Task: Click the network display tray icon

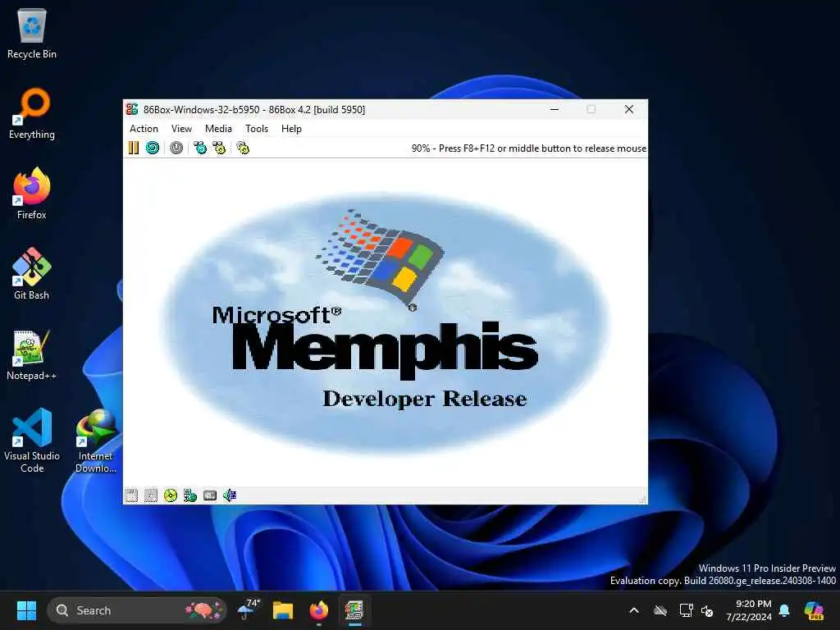Action: coord(686,610)
